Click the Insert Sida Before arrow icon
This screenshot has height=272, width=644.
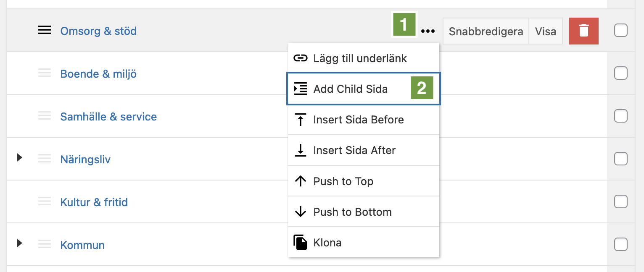300,120
